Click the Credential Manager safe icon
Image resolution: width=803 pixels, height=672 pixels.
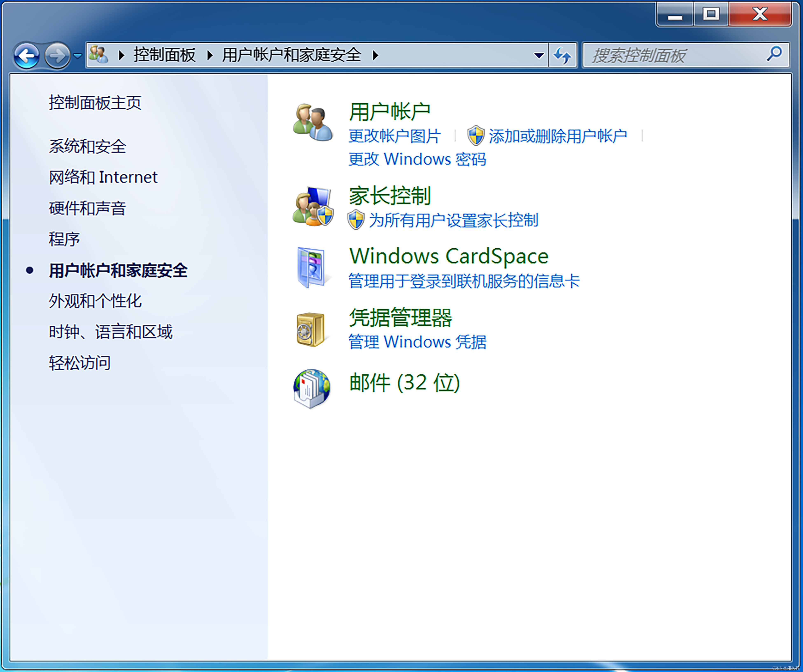(310, 329)
